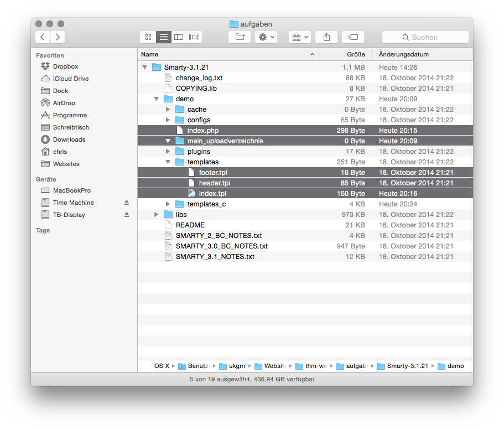Click aufgaben in the path bar
The image size is (504, 430).
[x=352, y=366]
